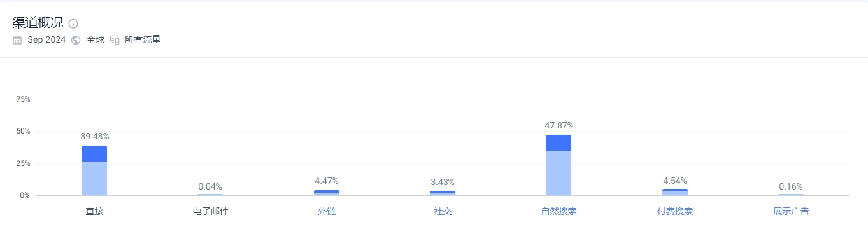The image size is (868, 250).
Task: Click the Sep 2024 date text
Action: 46,39
